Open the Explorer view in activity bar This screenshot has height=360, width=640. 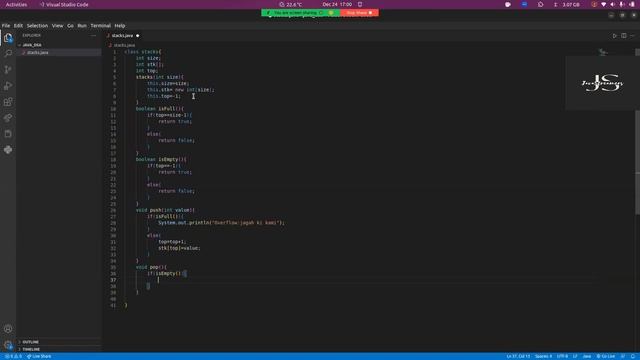tap(8, 38)
